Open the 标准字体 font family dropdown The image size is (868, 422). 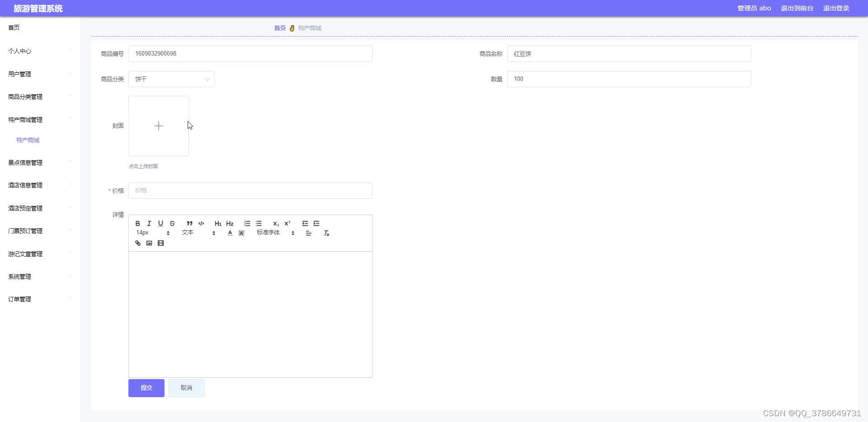pyautogui.click(x=275, y=233)
